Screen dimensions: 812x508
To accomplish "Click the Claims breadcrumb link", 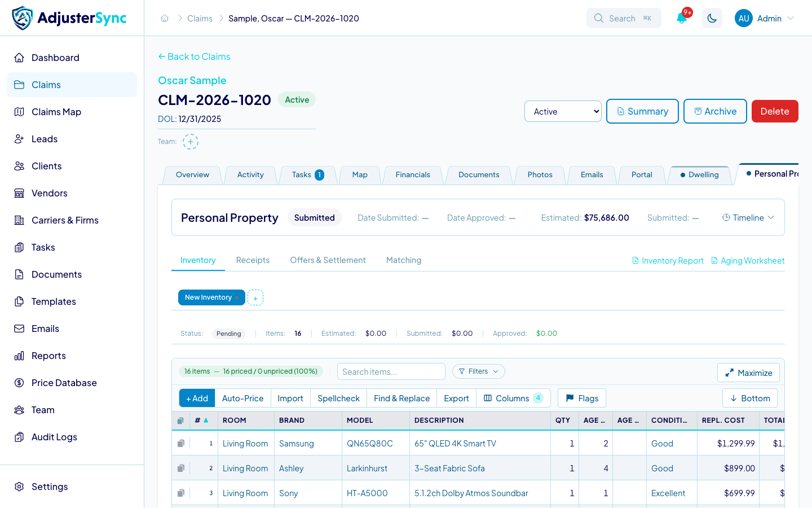I will (200, 19).
